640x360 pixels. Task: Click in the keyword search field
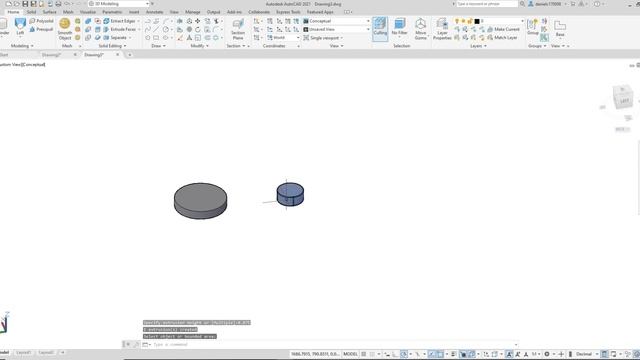click(x=487, y=4)
